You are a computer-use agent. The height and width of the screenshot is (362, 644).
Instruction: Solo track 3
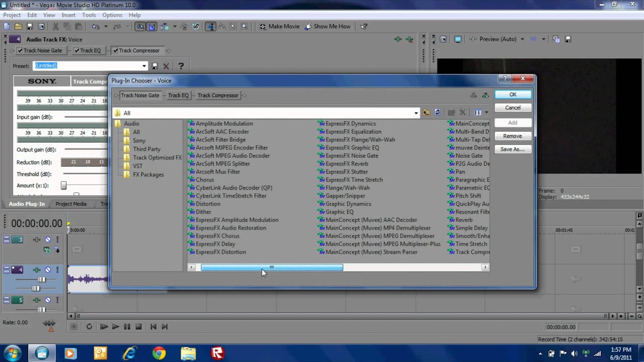(x=57, y=239)
